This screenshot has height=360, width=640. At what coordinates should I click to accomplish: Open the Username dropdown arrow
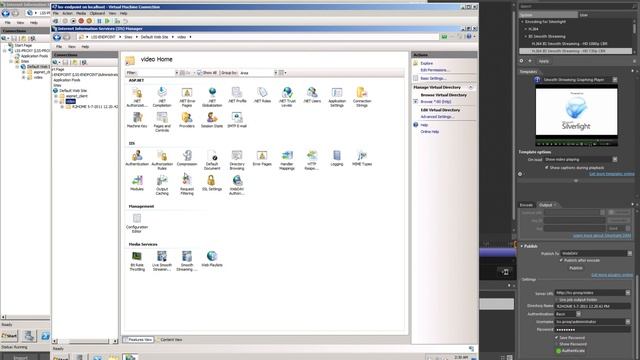[628, 322]
